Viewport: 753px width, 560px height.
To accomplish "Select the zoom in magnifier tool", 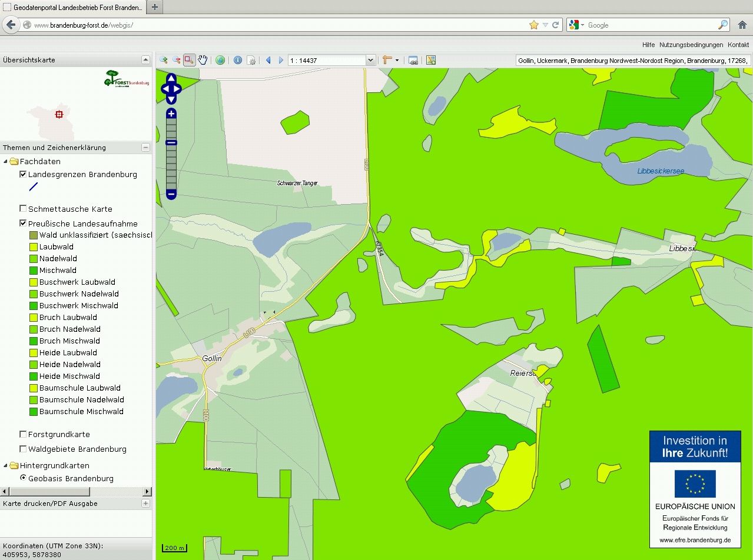I will click(x=163, y=60).
